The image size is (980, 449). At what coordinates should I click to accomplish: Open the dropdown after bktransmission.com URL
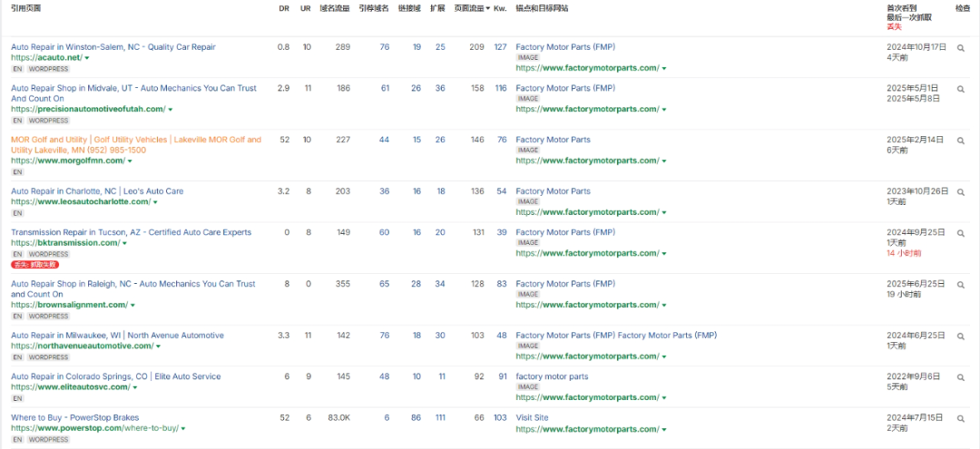[x=124, y=243]
